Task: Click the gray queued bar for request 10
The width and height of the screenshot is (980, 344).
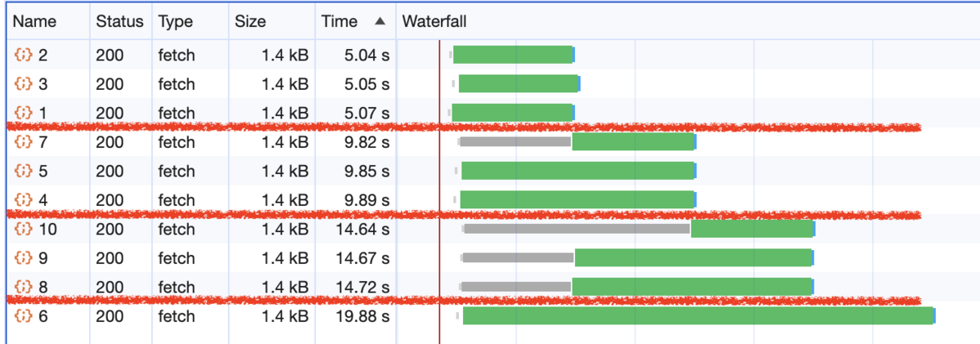Action: [577, 229]
